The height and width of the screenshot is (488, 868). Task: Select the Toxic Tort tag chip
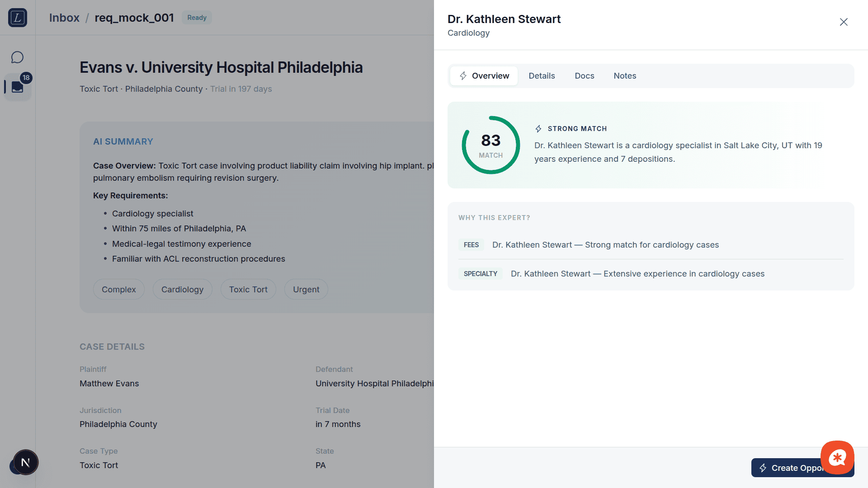[x=248, y=289]
